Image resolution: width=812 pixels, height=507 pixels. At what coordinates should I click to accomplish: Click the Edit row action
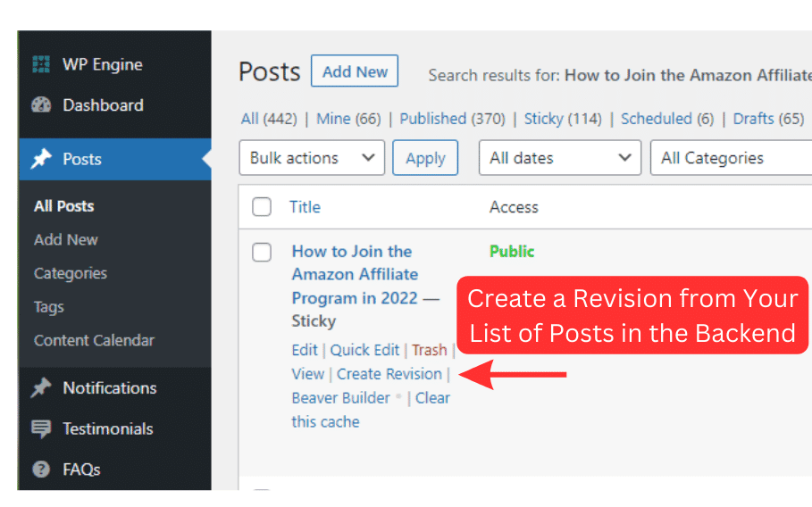point(305,350)
